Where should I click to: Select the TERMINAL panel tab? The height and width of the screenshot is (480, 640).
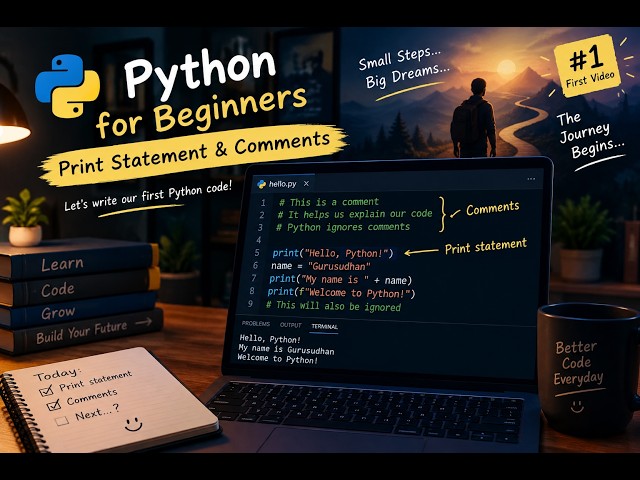324,327
